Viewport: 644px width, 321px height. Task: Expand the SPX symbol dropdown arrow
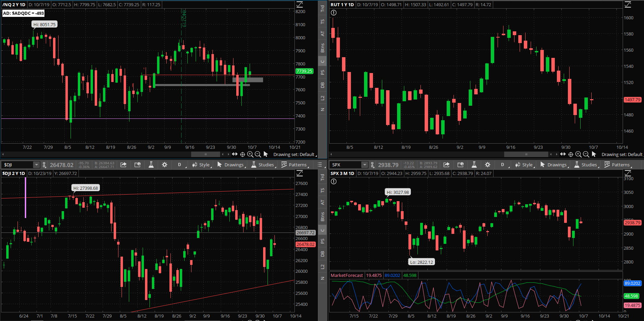point(364,165)
